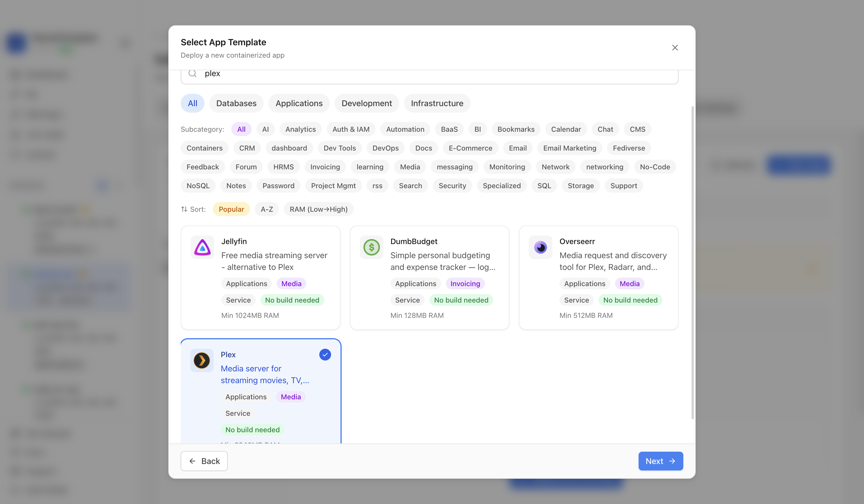This screenshot has width=864, height=504.
Task: Filter by Fediverse subcategory
Action: [629, 148]
